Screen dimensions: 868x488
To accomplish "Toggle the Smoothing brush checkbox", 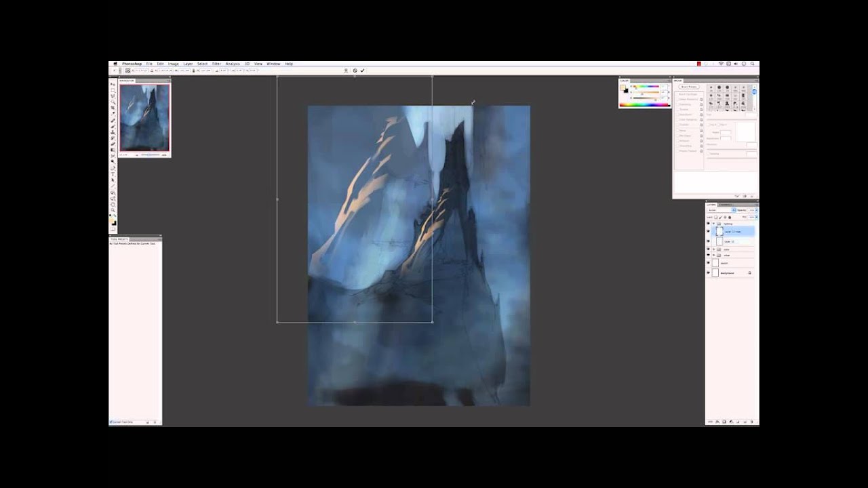I will (x=677, y=146).
